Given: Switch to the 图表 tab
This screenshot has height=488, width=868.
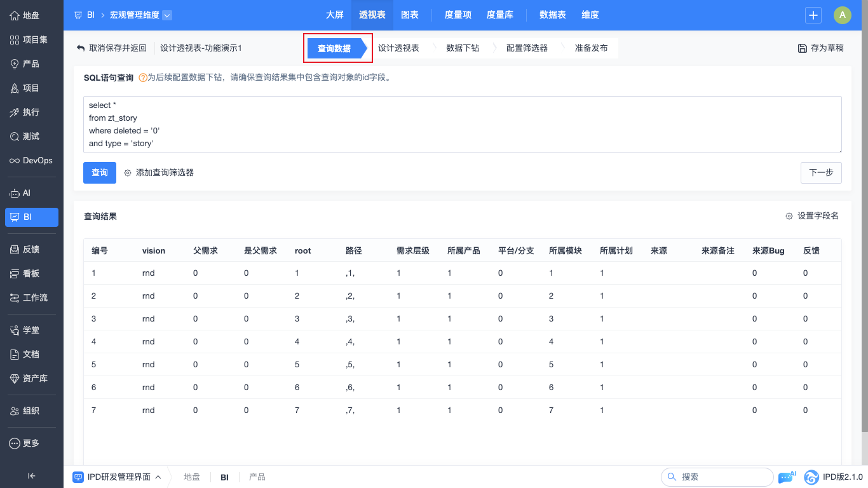Looking at the screenshot, I should pyautogui.click(x=410, y=15).
